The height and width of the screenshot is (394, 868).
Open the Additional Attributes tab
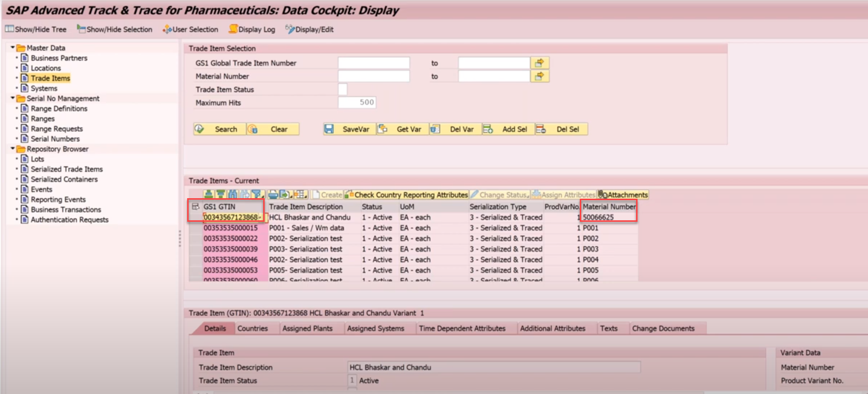coord(552,328)
